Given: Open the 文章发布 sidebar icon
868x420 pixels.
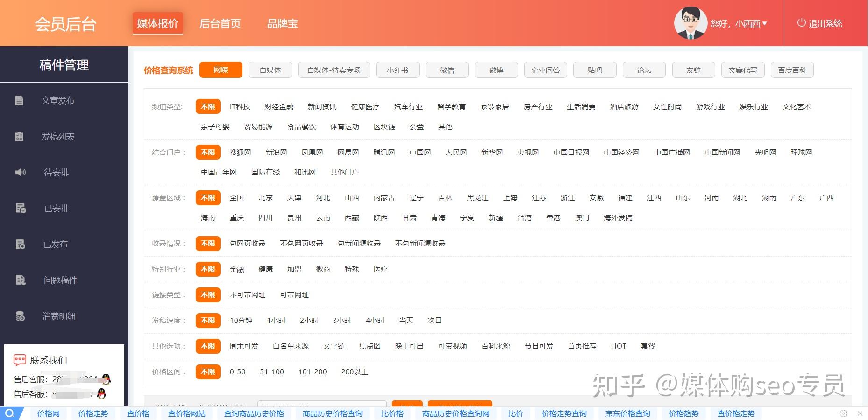Looking at the screenshot, I should click(x=19, y=100).
